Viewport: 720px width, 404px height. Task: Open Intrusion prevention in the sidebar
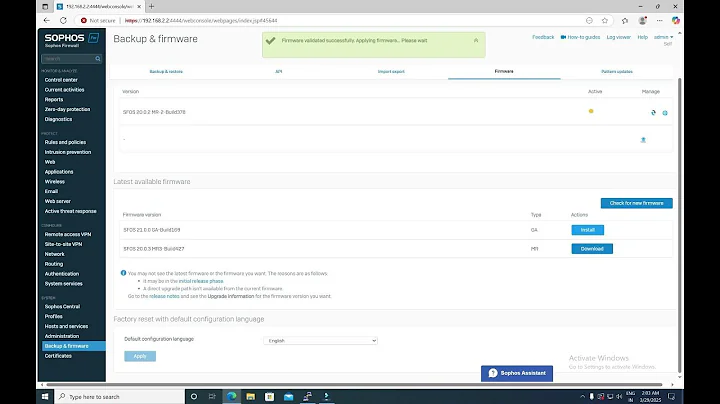[68, 152]
